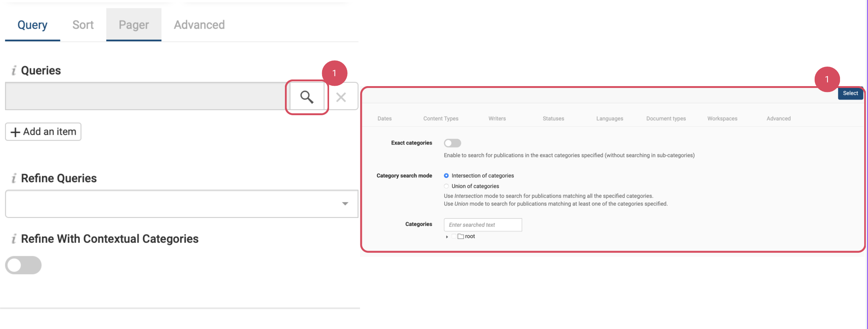Switch to the Sort tab
Viewport: 868px width, 329px height.
click(x=83, y=25)
